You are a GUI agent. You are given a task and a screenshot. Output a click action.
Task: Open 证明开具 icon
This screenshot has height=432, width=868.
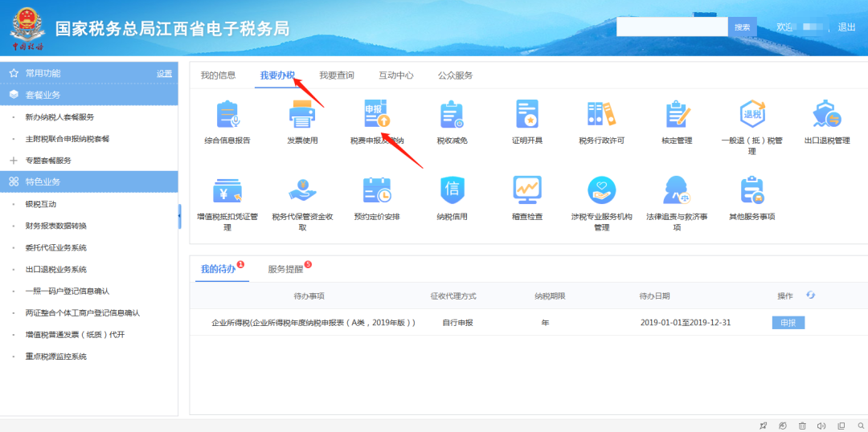click(527, 116)
